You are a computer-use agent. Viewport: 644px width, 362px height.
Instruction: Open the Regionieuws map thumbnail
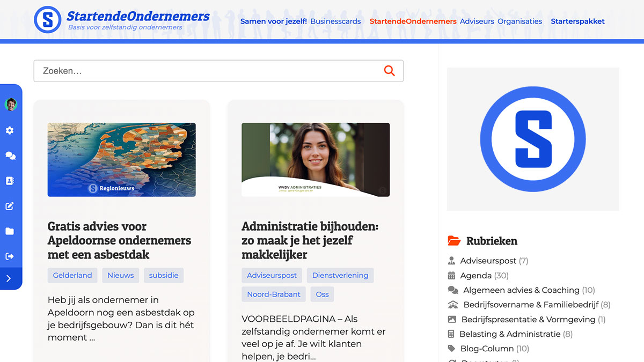121,160
